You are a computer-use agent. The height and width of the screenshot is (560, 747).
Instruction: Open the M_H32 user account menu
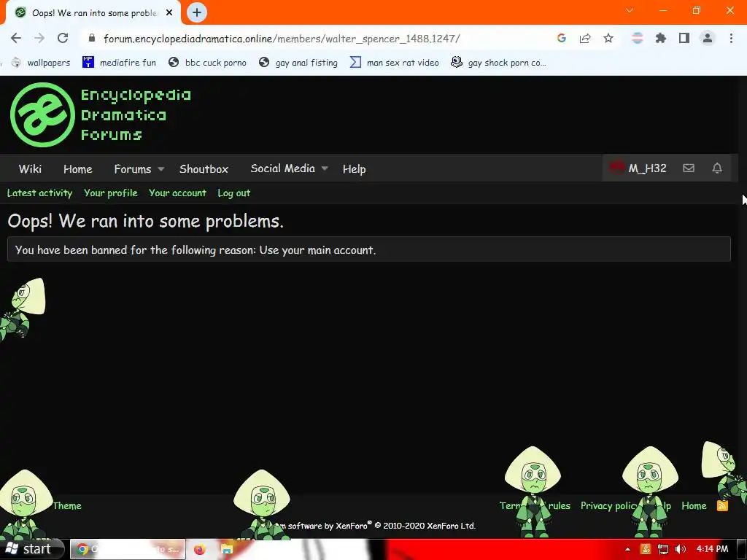coord(638,168)
